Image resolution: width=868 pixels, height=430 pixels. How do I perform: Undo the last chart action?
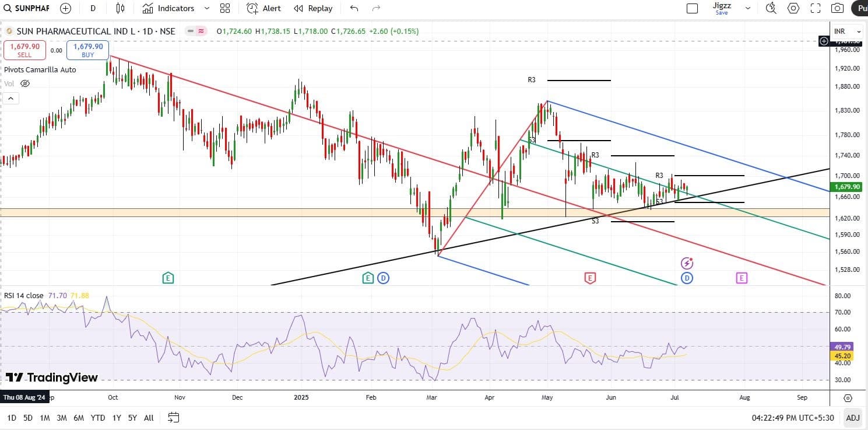click(354, 8)
